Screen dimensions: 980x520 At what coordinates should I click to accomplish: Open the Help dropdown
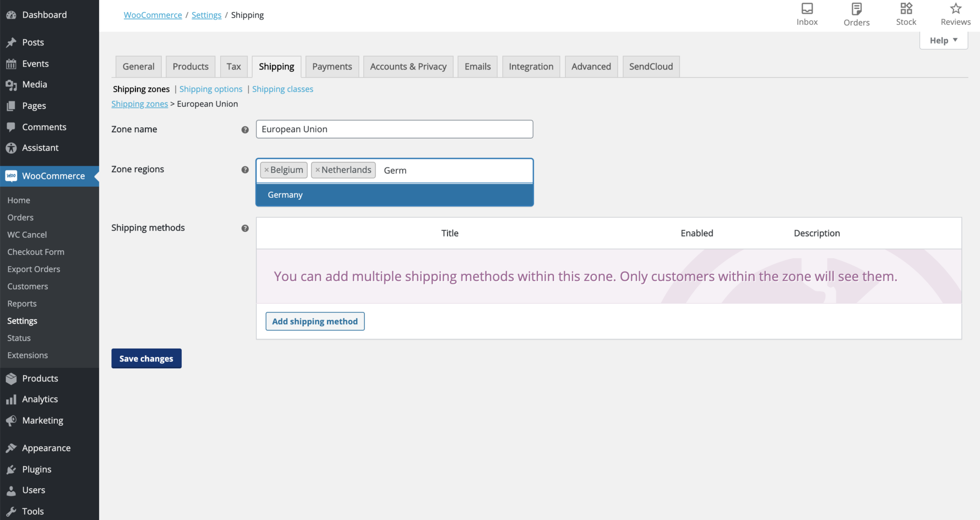coord(943,40)
